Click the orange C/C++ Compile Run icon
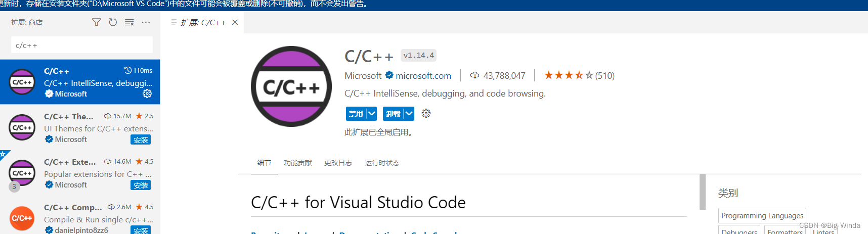The image size is (868, 234). pos(22,218)
